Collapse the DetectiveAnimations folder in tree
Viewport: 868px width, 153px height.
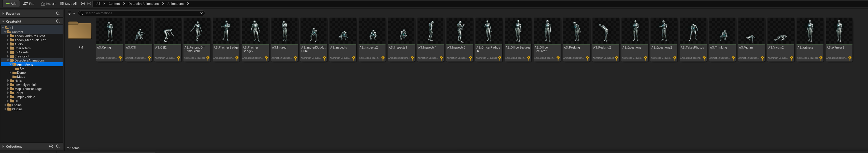8,60
